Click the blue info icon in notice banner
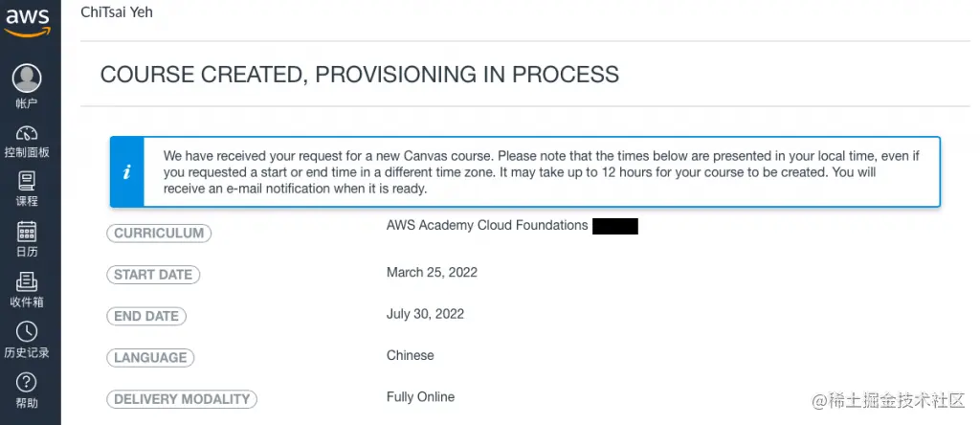This screenshot has width=980, height=425. (x=127, y=172)
